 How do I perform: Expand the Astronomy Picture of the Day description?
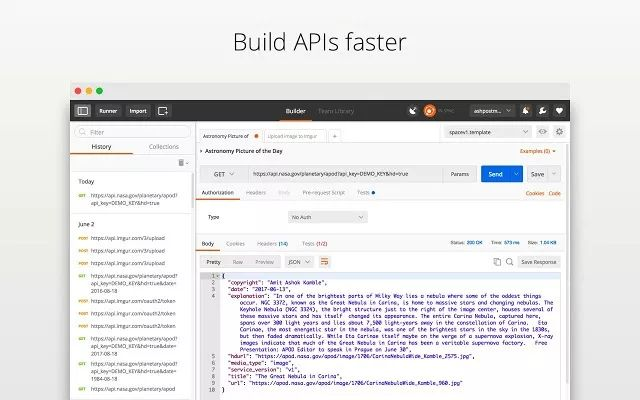coord(201,151)
